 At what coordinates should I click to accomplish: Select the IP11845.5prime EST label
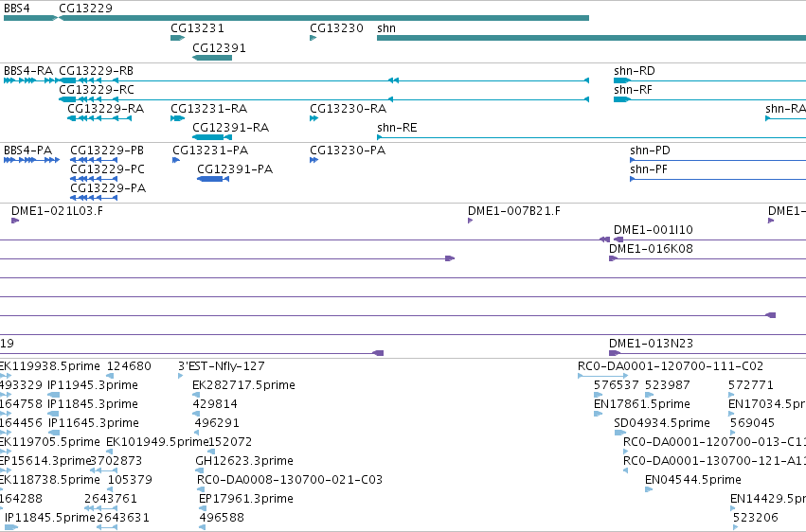tap(50, 518)
